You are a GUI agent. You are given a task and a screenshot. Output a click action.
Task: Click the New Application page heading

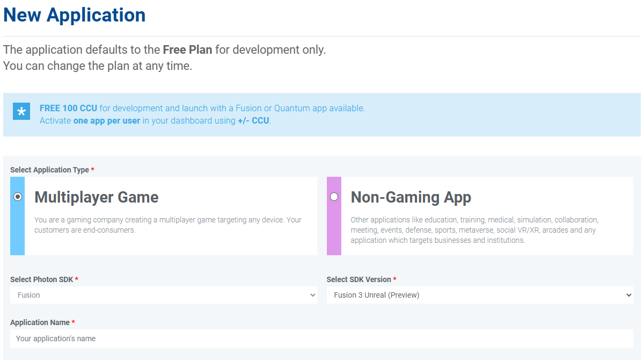pos(74,15)
